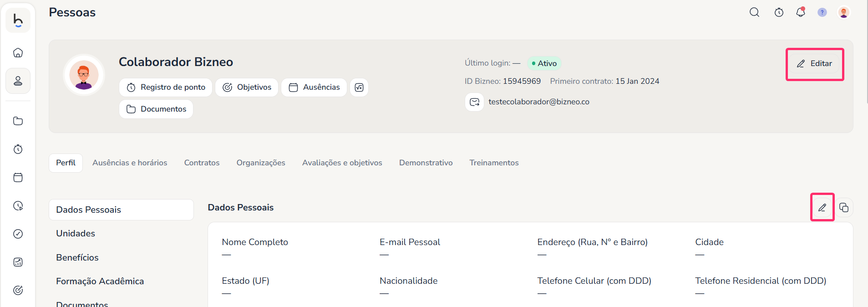Click the Editar button
868x307 pixels.
(x=815, y=64)
